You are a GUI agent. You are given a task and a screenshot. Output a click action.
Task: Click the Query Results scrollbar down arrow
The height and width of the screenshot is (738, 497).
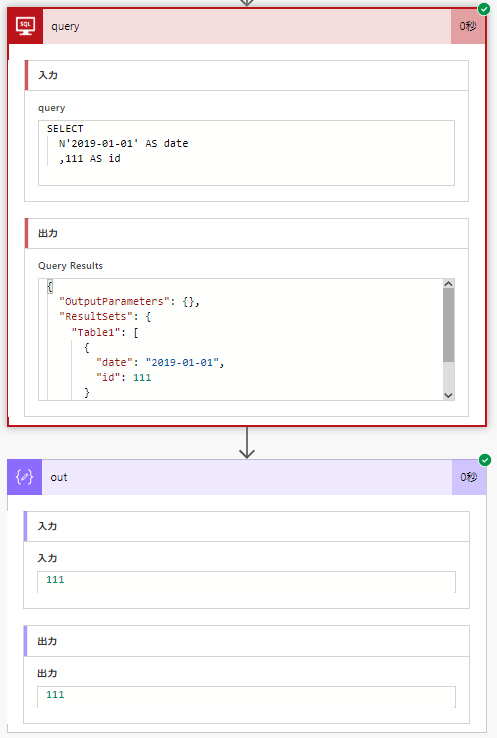coord(449,395)
